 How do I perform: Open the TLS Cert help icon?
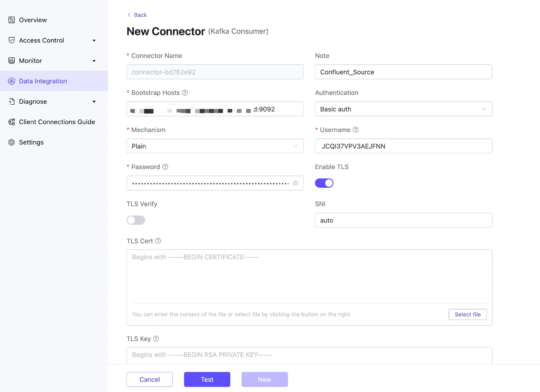pos(158,241)
